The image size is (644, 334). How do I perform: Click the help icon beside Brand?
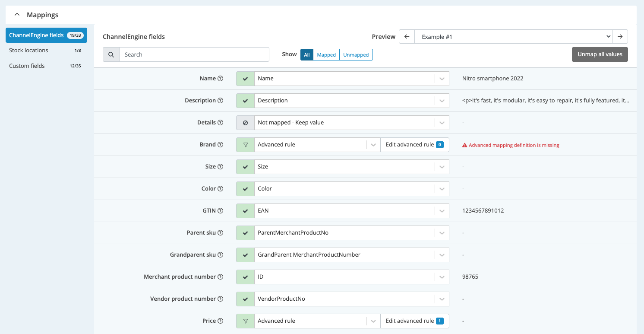(221, 145)
